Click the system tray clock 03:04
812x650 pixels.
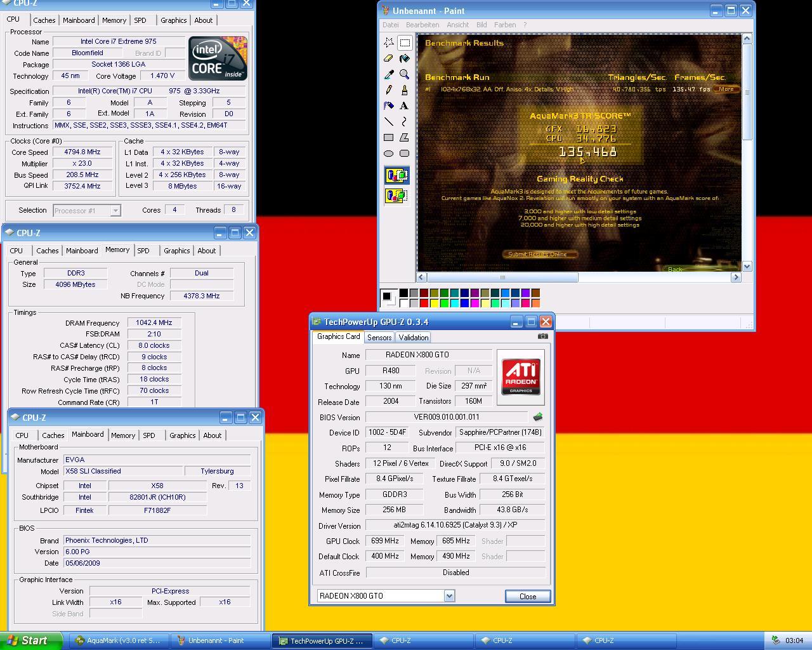[794, 640]
